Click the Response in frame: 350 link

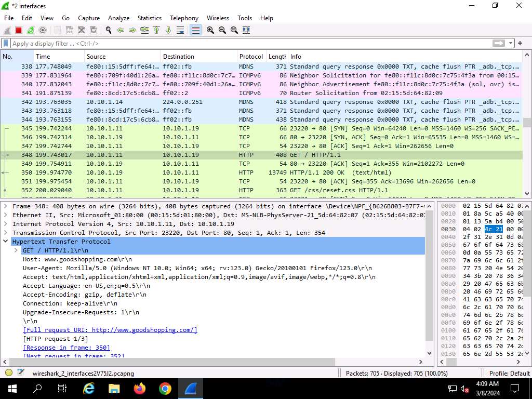click(x=66, y=348)
